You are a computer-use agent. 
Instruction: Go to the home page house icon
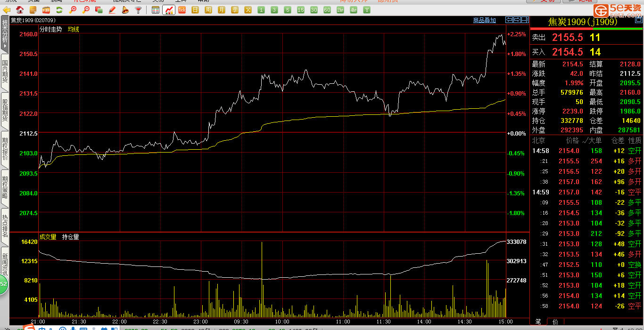pyautogui.click(x=20, y=10)
